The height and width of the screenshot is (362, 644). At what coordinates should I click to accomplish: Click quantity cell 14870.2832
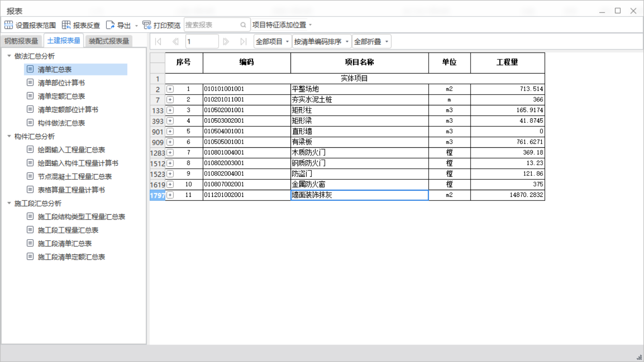(508, 195)
